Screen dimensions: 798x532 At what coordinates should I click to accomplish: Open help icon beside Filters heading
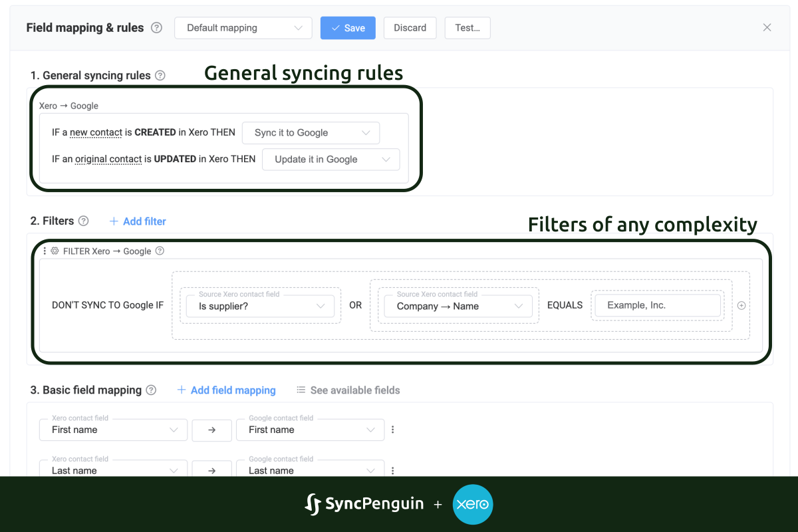coord(83,221)
